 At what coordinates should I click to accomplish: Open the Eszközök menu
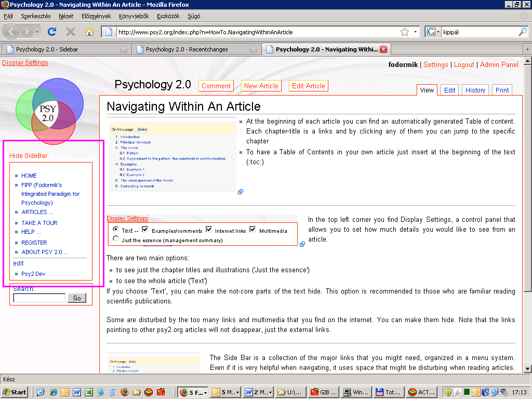[x=168, y=16]
